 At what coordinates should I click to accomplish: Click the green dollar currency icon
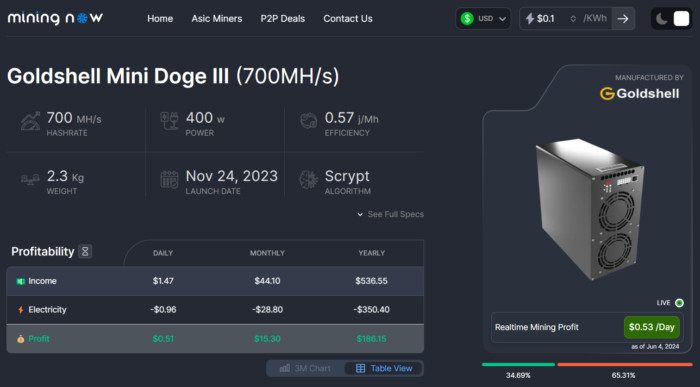point(467,18)
